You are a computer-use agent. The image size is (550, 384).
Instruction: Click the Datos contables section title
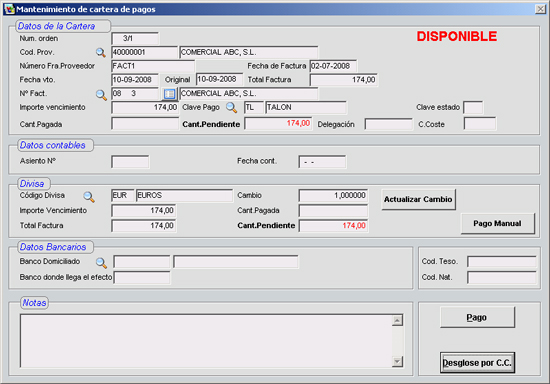click(x=53, y=145)
